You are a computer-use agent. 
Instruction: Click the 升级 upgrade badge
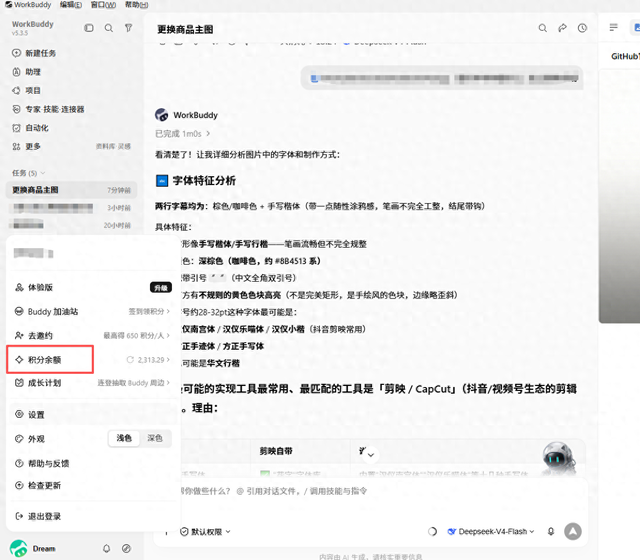pyautogui.click(x=161, y=288)
